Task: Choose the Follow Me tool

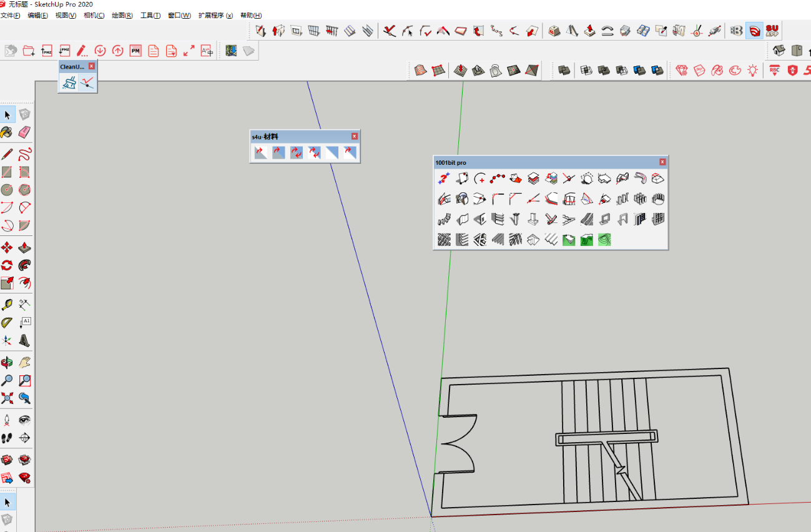Action: coord(24,265)
